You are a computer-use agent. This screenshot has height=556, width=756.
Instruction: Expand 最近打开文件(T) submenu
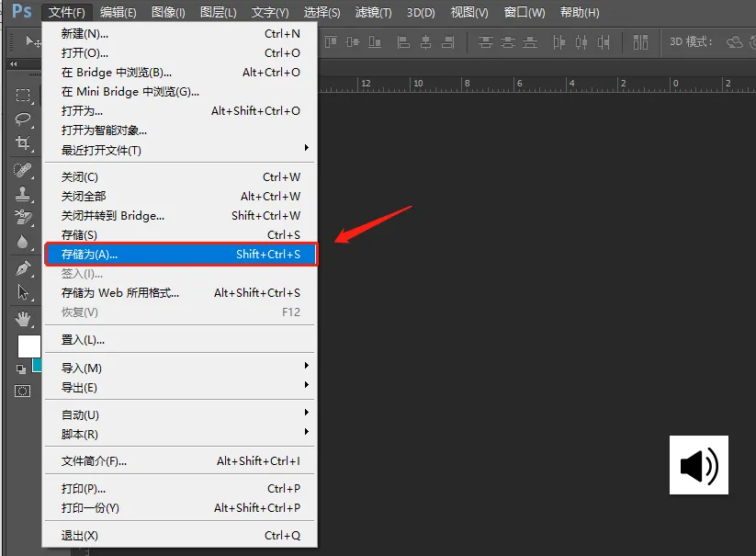click(x=180, y=150)
